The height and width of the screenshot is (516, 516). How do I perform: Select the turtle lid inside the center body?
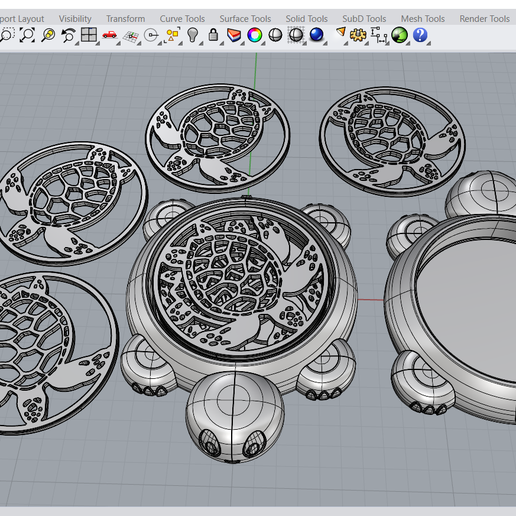(240, 283)
